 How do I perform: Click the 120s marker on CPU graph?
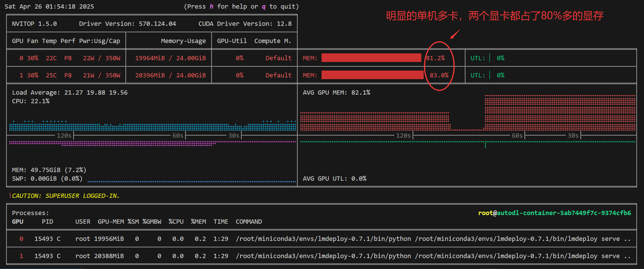click(64, 135)
